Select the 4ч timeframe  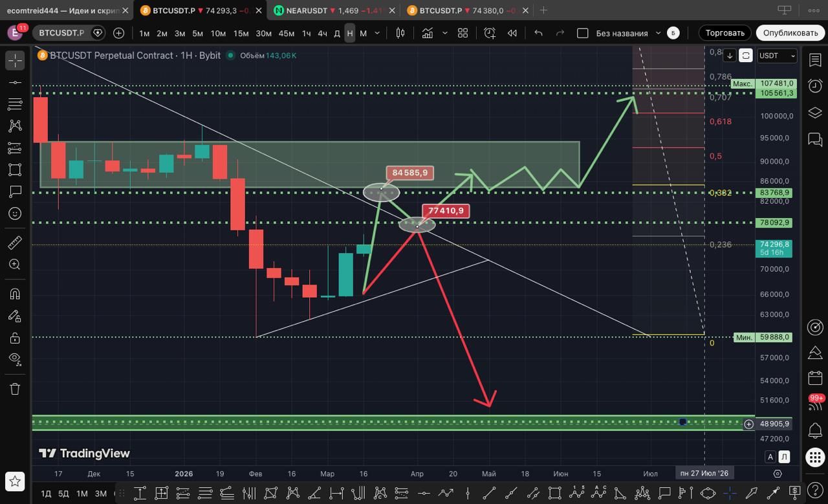(322, 33)
